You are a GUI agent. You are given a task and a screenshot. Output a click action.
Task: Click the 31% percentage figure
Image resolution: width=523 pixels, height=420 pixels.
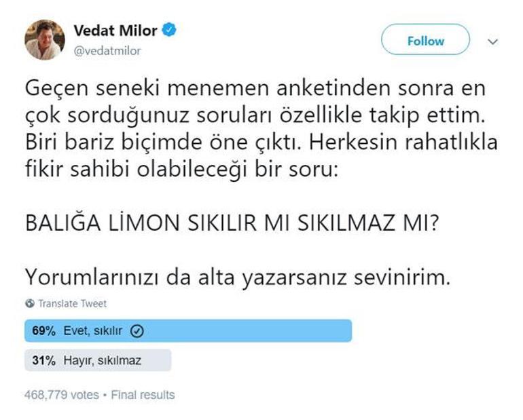click(x=43, y=361)
